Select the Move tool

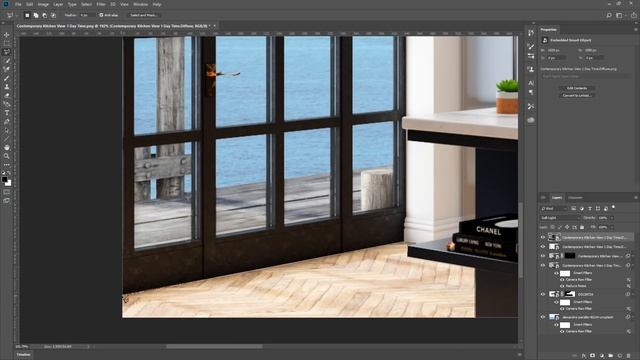(7, 35)
